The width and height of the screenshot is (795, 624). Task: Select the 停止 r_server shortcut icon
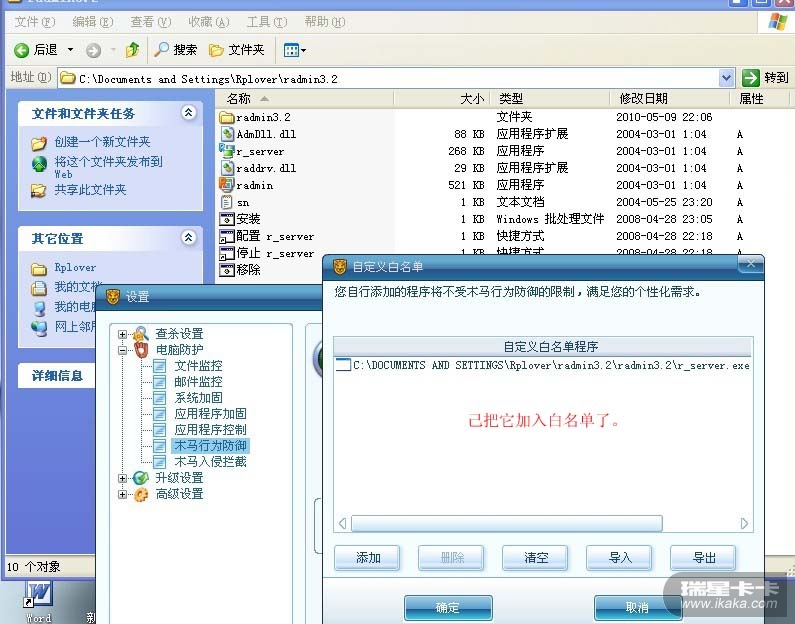pos(227,253)
